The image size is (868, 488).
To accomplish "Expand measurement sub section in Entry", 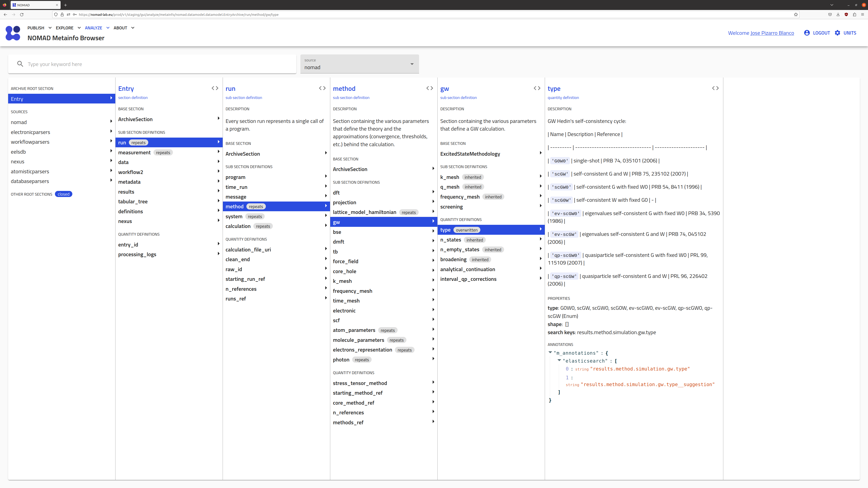I will click(169, 152).
